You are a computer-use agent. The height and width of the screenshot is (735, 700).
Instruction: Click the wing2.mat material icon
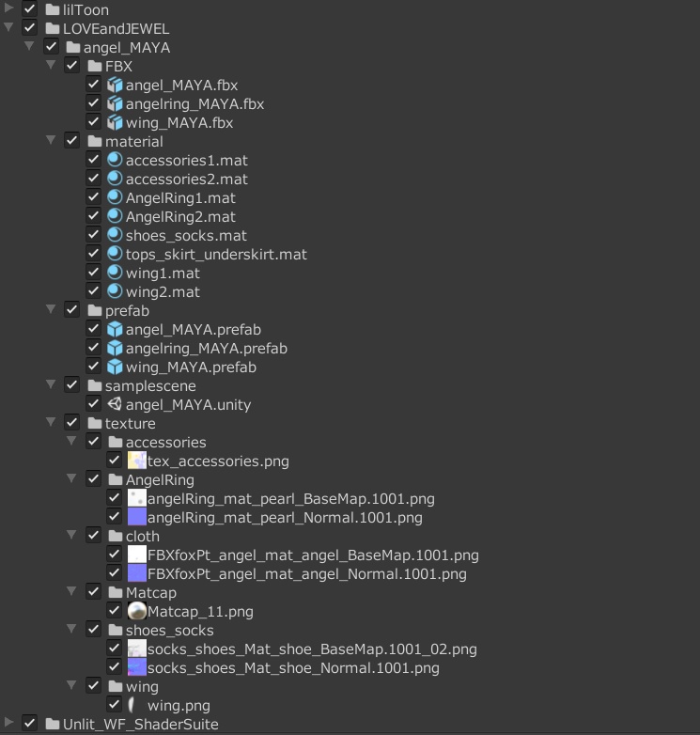115,291
